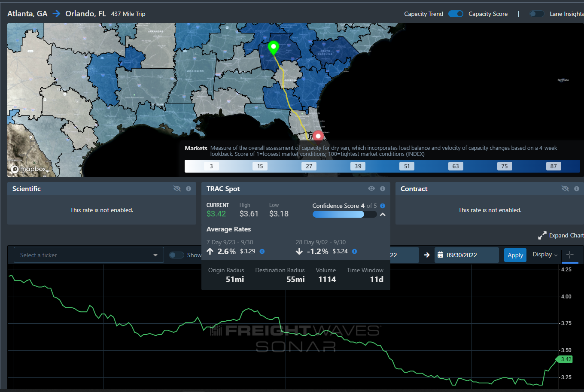Click the 3 marker on the capacity legend
Image resolution: width=584 pixels, height=392 pixels.
click(x=212, y=166)
